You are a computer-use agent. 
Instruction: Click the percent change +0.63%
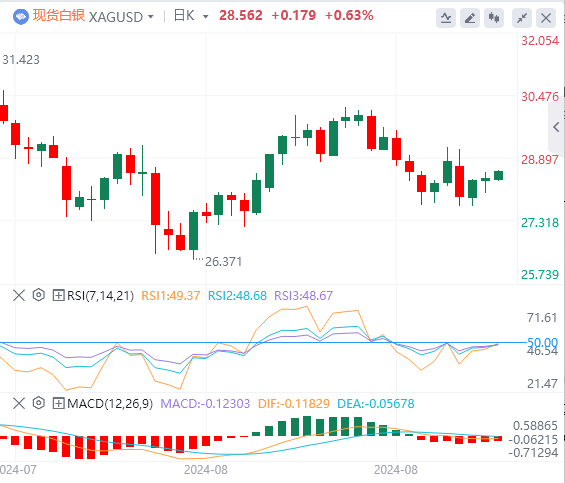pyautogui.click(x=349, y=15)
